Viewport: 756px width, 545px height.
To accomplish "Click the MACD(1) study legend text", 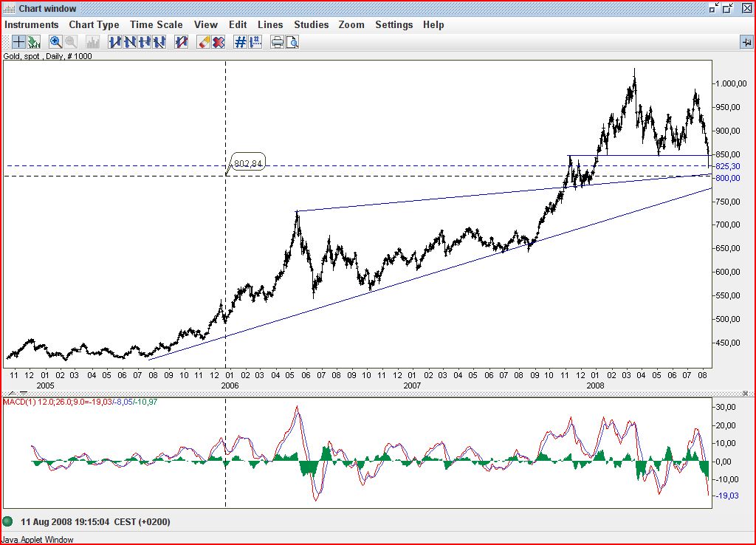I will pos(80,402).
